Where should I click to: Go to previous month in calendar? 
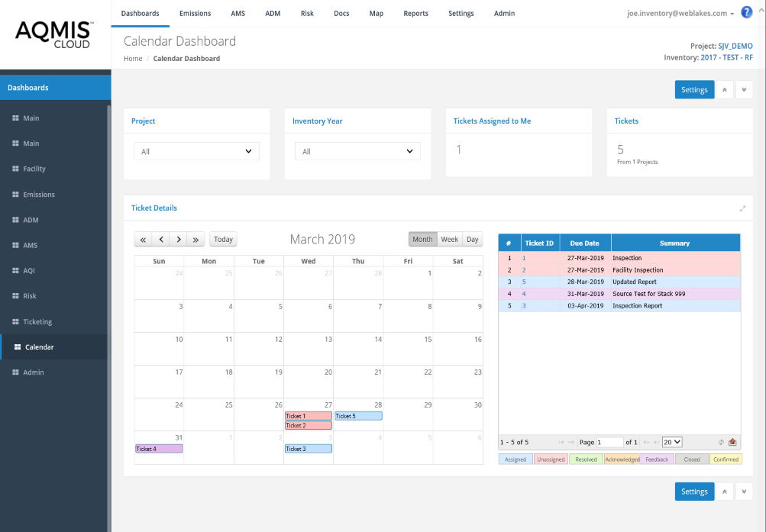(160, 239)
